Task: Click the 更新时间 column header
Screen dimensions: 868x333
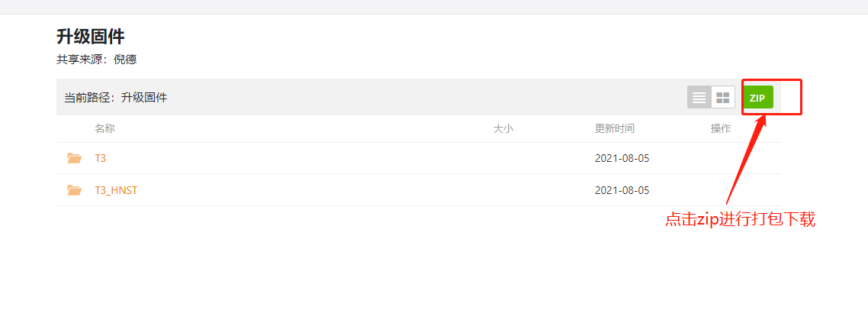Action: [x=615, y=128]
